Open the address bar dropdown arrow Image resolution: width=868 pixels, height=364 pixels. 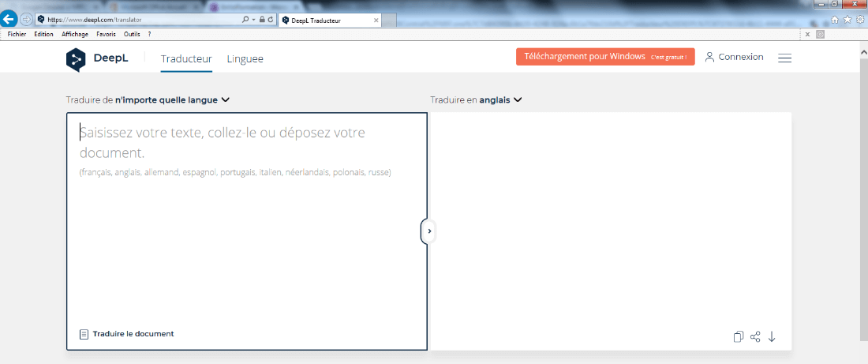point(253,20)
